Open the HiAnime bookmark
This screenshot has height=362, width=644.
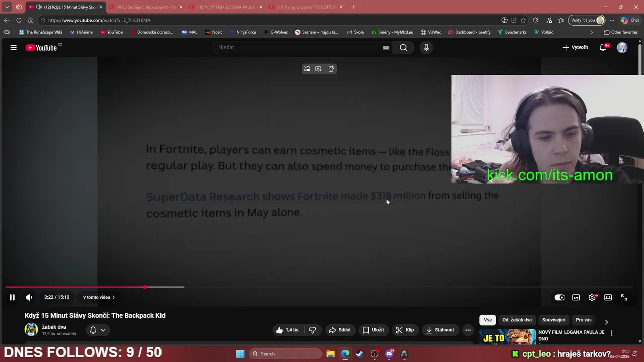(x=81, y=32)
